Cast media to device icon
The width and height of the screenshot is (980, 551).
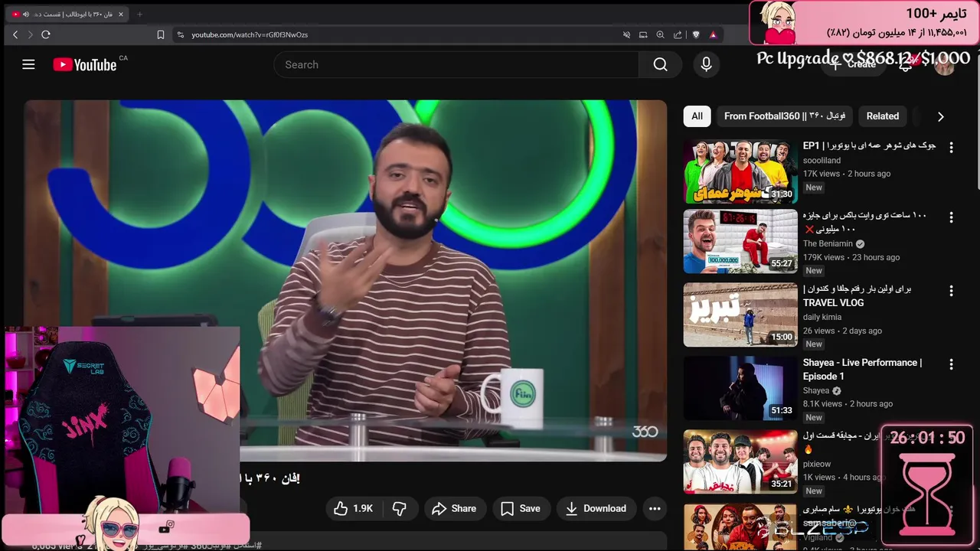643,34
